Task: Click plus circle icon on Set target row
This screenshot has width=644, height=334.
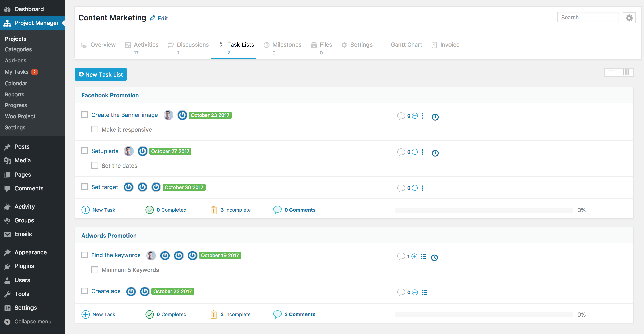Action: 415,188
